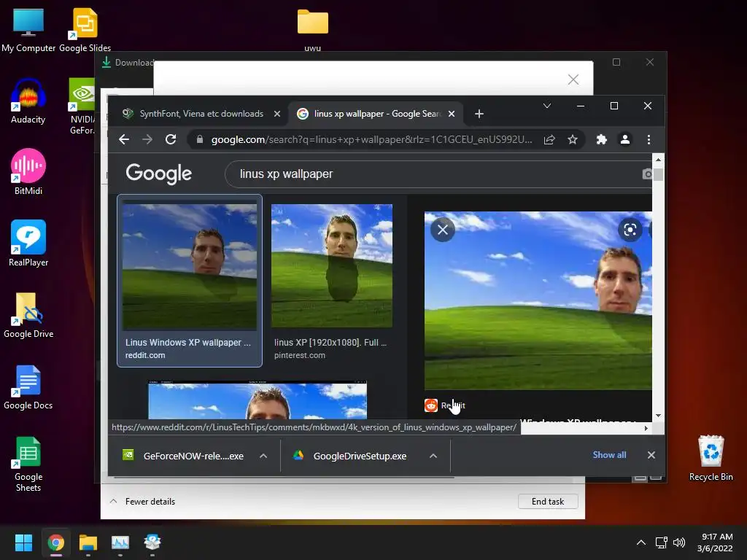Dismiss the downloads bar
The height and width of the screenshot is (560, 747).
(x=651, y=455)
